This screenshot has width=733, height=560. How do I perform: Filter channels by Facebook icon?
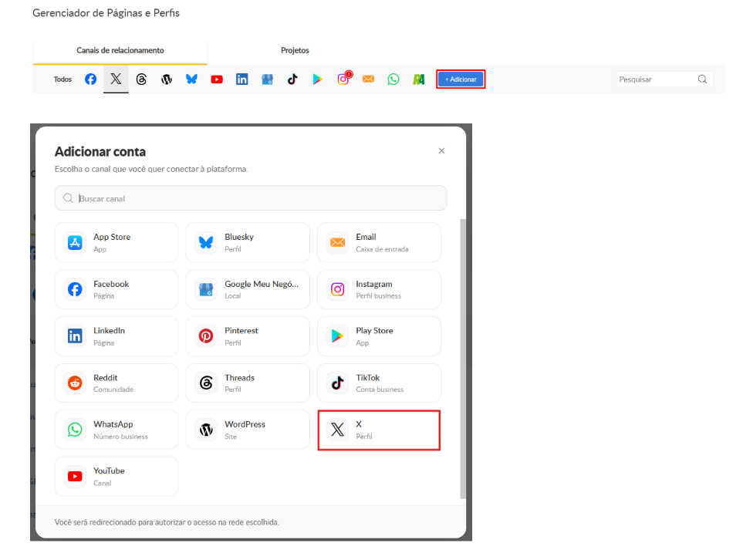(91, 79)
